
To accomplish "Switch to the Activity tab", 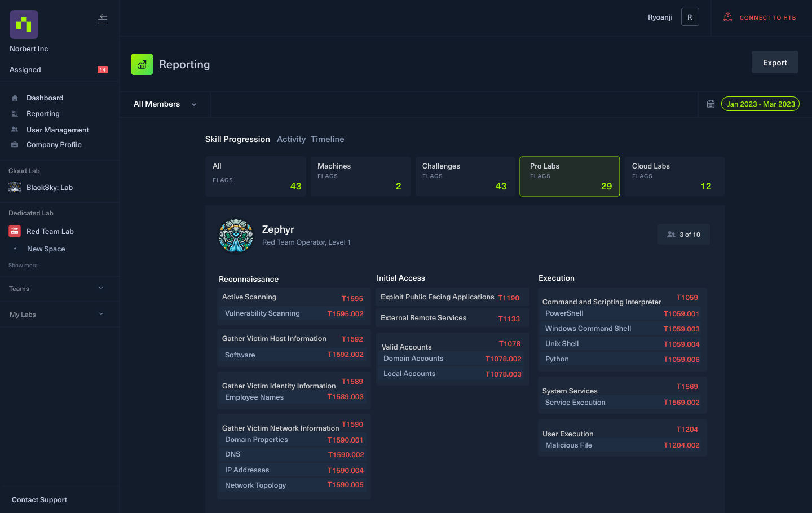I will click(291, 139).
